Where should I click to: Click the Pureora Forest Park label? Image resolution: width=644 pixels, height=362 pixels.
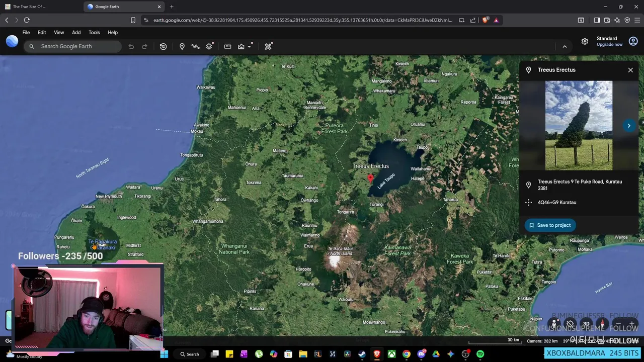(335, 128)
